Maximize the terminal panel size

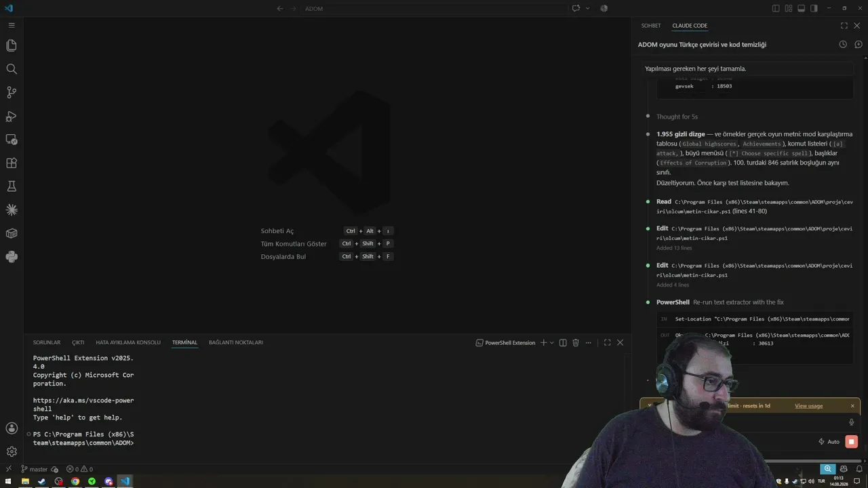tap(607, 343)
